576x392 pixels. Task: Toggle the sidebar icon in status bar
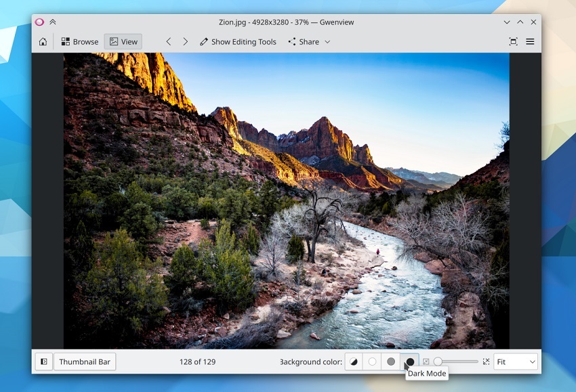pyautogui.click(x=44, y=362)
